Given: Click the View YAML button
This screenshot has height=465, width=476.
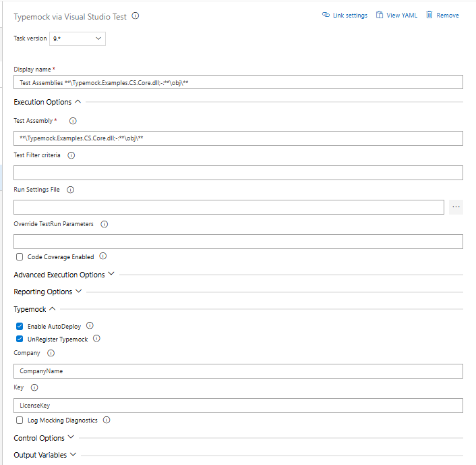Looking at the screenshot, I should tap(396, 16).
